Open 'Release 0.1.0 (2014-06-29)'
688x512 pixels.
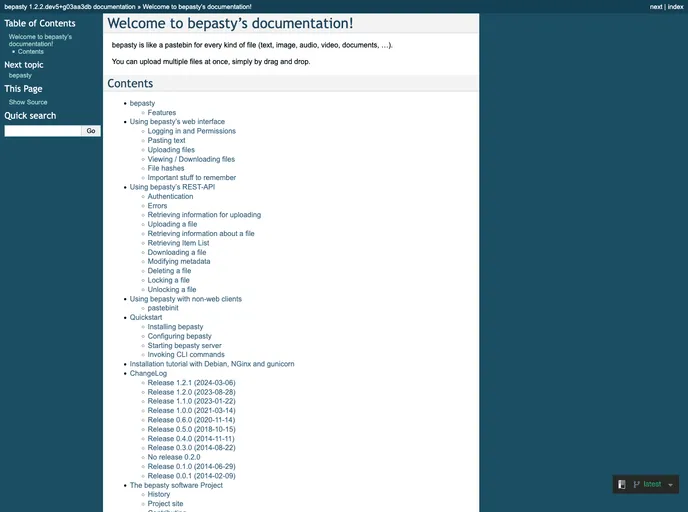[x=191, y=466]
